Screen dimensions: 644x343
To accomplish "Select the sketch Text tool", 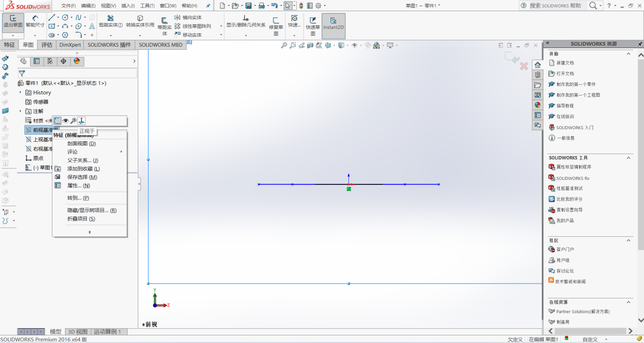I will point(92,26).
